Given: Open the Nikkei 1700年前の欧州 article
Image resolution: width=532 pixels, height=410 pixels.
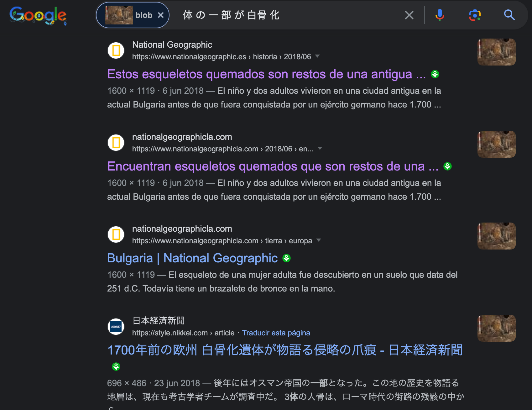Looking at the screenshot, I should click(x=284, y=350).
